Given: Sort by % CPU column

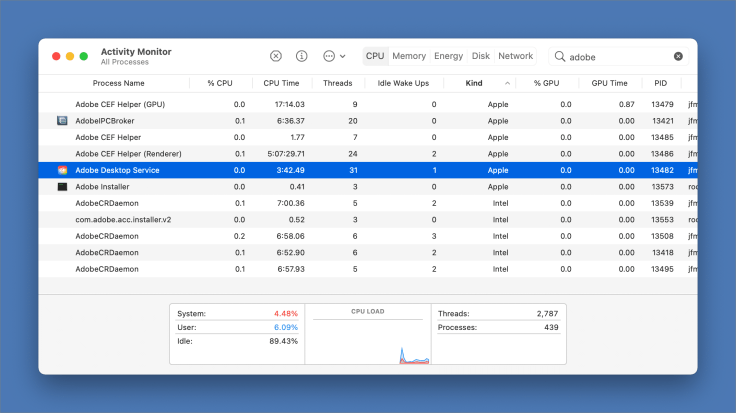Looking at the screenshot, I should 220,83.
